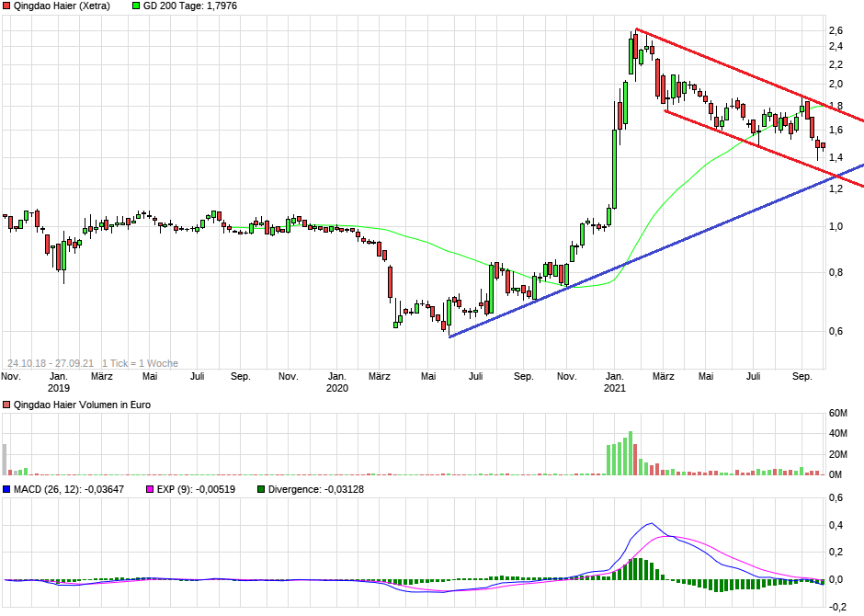Click the green GD 200 Tage legend swatch
864x616 pixels.
click(x=137, y=6)
